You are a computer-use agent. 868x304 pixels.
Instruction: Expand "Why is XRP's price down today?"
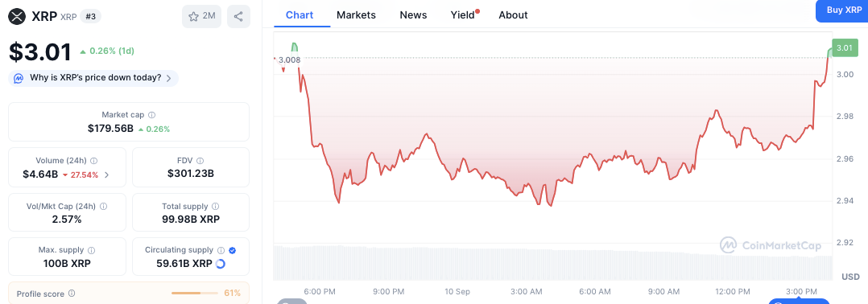click(93, 78)
